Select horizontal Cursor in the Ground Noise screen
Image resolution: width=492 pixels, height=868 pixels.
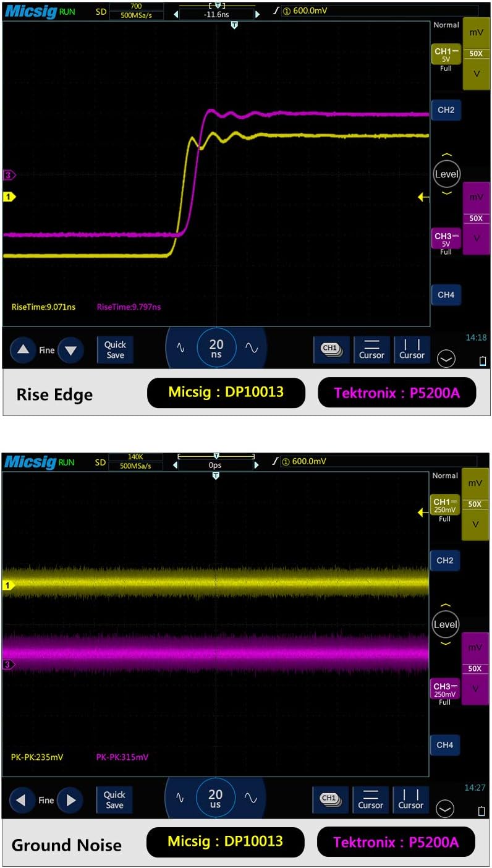click(x=371, y=799)
